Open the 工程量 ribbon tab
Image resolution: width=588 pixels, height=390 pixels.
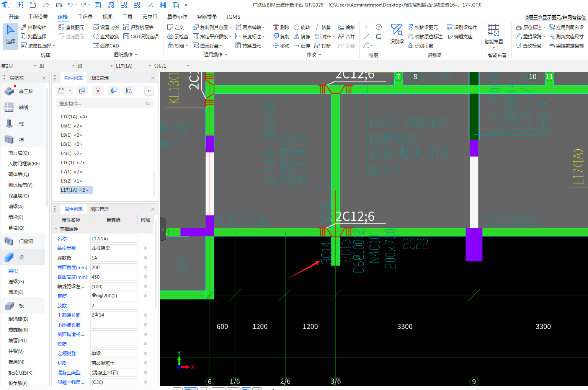tap(85, 17)
